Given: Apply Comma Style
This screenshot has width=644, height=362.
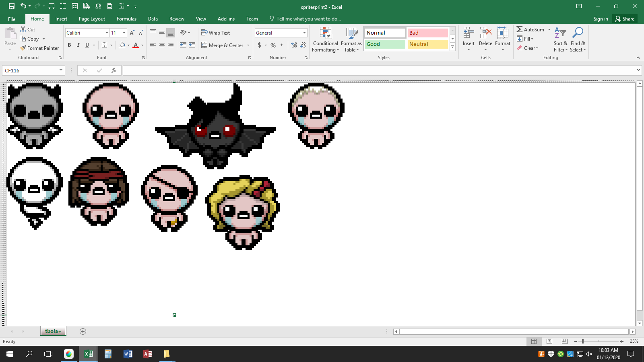Looking at the screenshot, I should 282,45.
